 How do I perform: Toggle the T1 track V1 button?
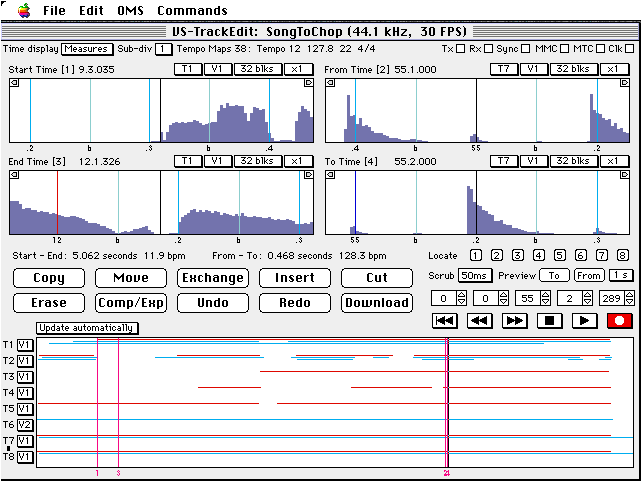[25, 345]
